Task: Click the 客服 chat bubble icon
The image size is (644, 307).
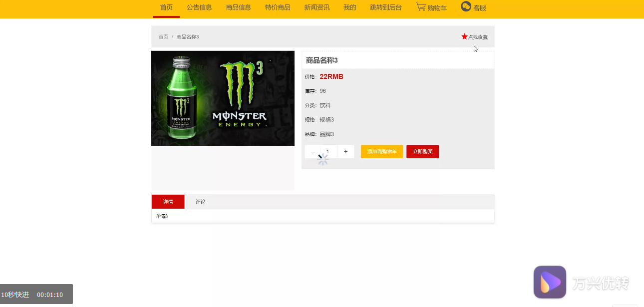Action: pyautogui.click(x=466, y=6)
